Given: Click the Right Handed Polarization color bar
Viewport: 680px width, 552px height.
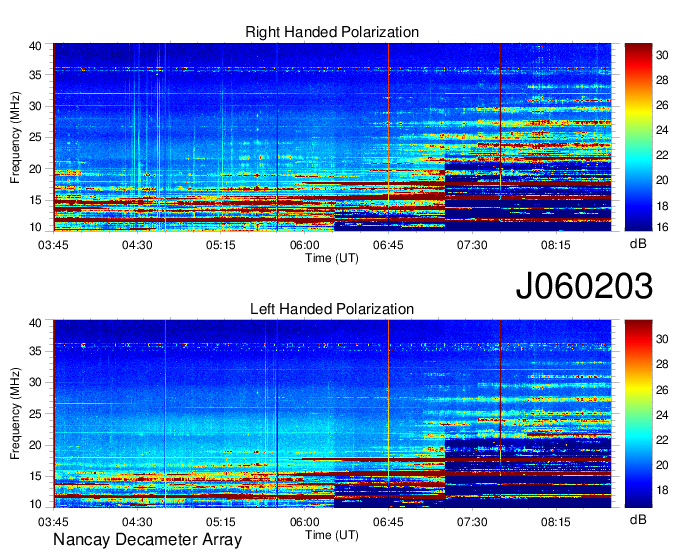Looking at the screenshot, I should pyautogui.click(x=638, y=137).
